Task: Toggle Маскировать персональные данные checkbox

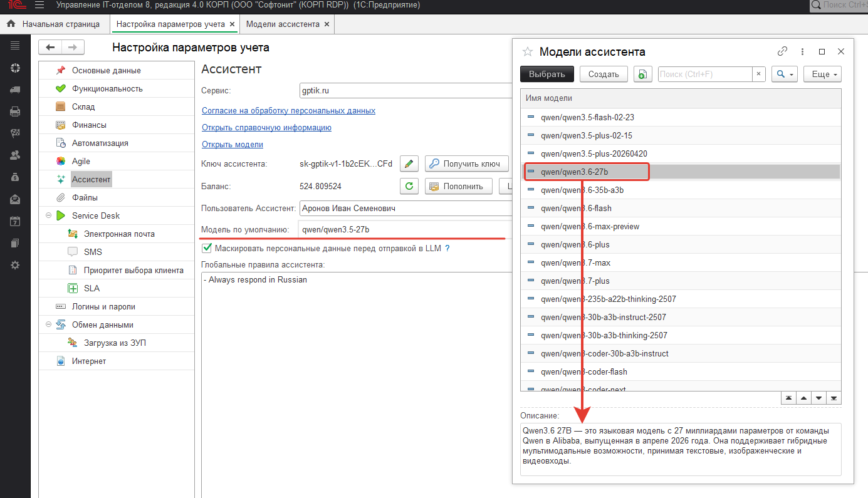Action: tap(207, 248)
